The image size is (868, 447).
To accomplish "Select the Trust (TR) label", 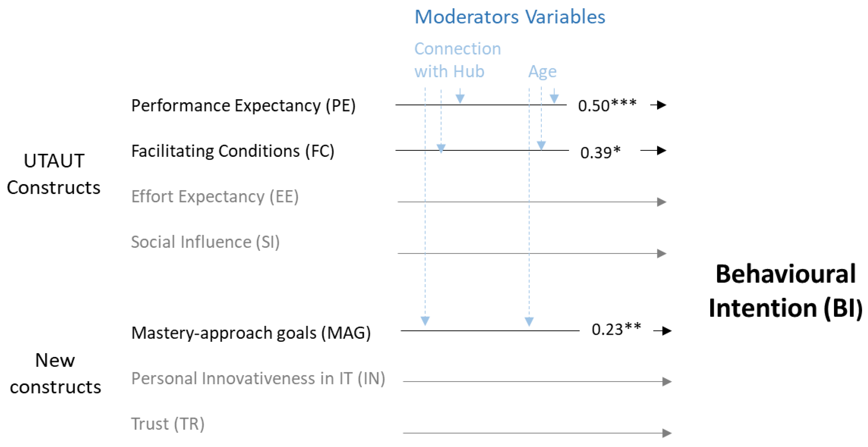I will [167, 424].
